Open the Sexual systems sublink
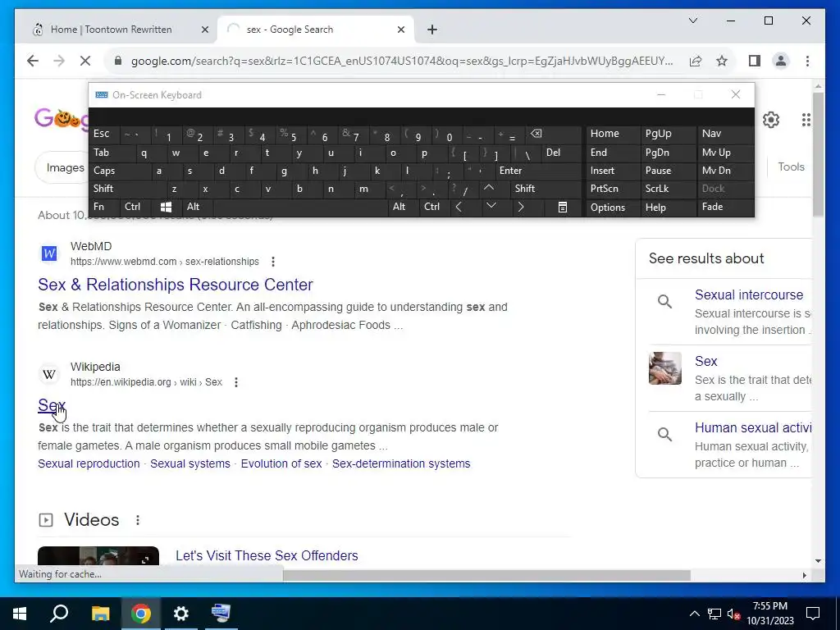The width and height of the screenshot is (840, 630). 190,463
